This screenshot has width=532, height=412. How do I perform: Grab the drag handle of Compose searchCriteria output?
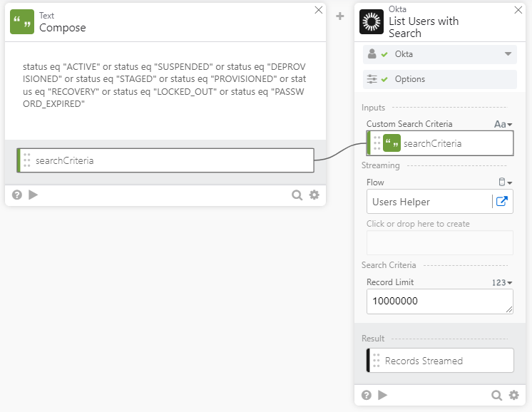tap(27, 160)
